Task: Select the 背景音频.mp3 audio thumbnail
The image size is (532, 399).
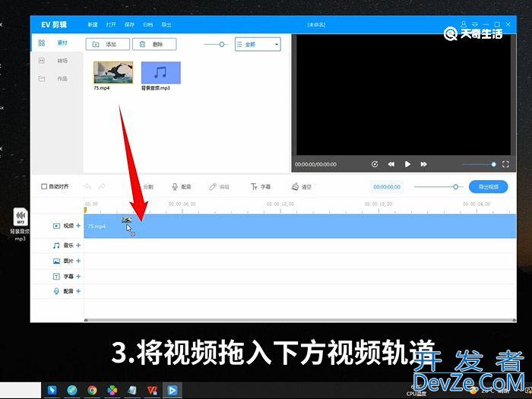Action: [x=161, y=73]
